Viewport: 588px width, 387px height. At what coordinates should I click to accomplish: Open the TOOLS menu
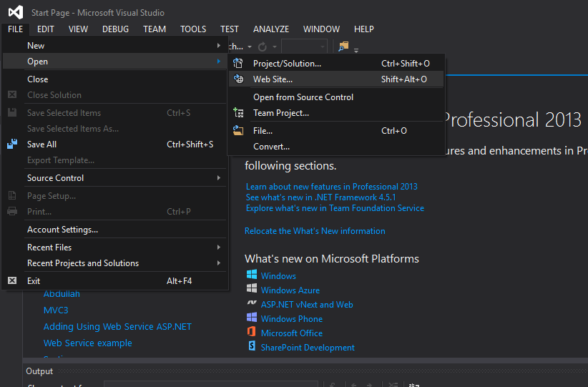(193, 29)
